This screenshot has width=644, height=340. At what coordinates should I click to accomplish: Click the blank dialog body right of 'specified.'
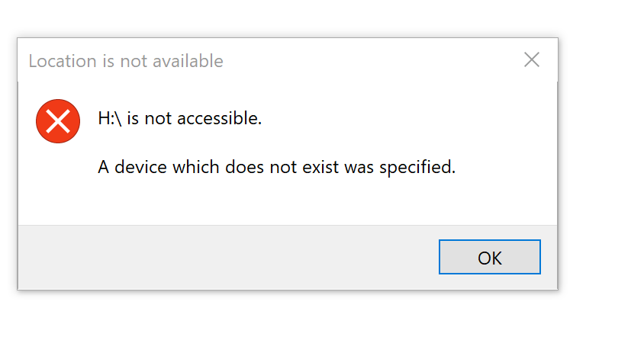click(504, 167)
